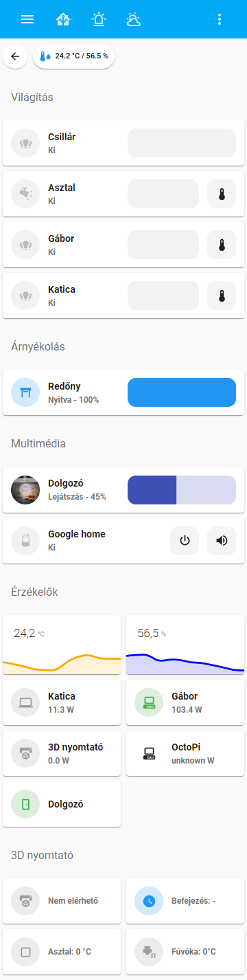Set the Redőny cover position slider
The height and width of the screenshot is (980, 247).
[x=182, y=392]
